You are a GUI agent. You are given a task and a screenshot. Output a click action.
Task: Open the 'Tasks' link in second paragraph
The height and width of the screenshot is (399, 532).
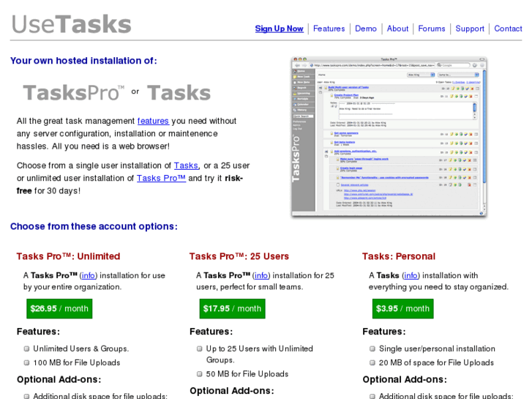tap(186, 165)
